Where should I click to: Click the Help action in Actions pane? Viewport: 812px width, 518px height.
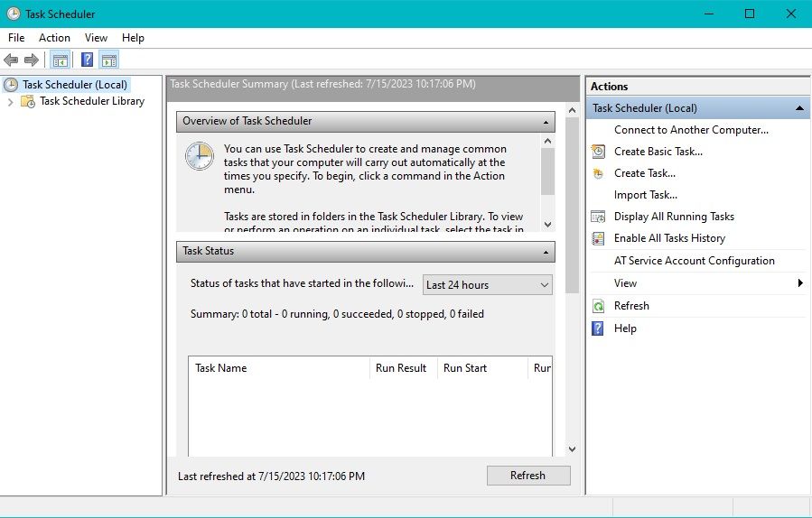click(625, 328)
